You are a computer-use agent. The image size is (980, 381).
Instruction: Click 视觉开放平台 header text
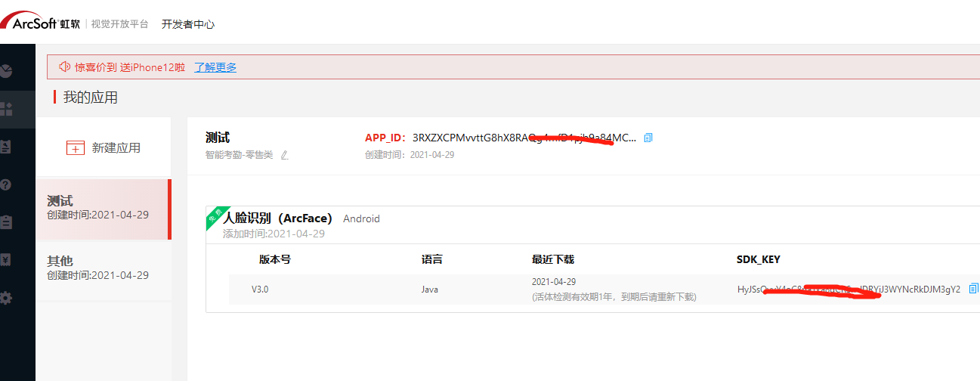(x=120, y=24)
